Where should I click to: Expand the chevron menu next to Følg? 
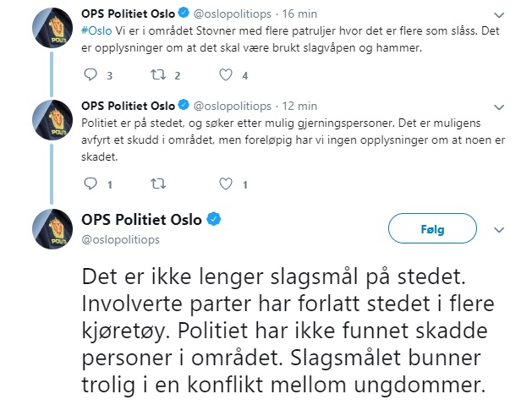[x=499, y=229]
